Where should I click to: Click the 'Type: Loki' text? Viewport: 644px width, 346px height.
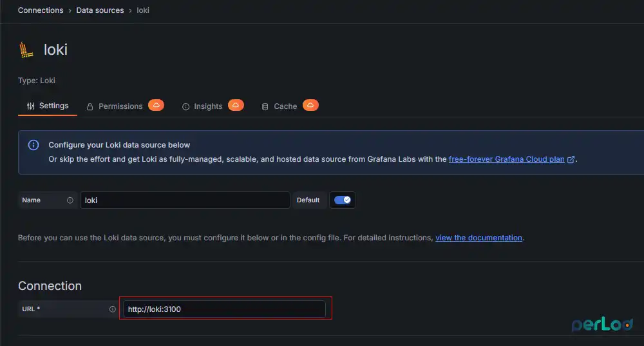[x=37, y=81]
